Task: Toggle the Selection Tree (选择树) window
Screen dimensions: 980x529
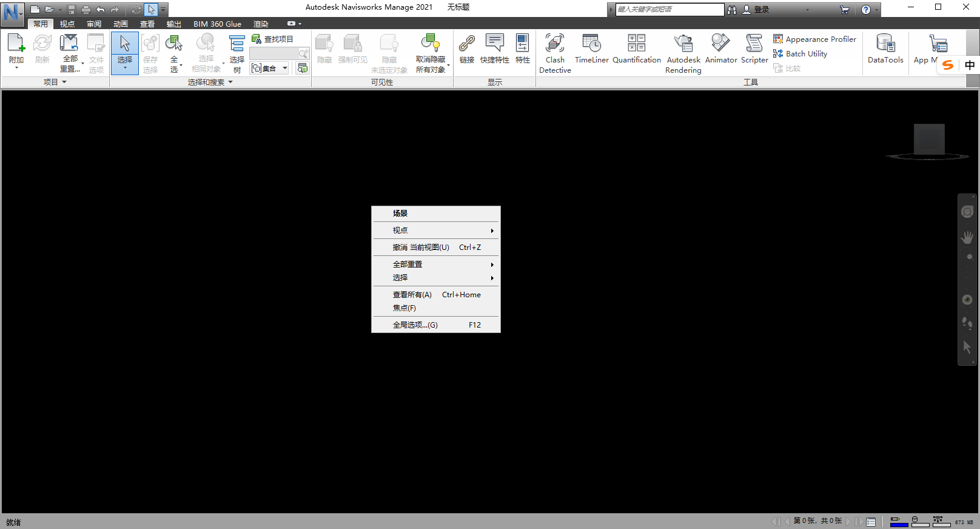Action: (x=237, y=53)
